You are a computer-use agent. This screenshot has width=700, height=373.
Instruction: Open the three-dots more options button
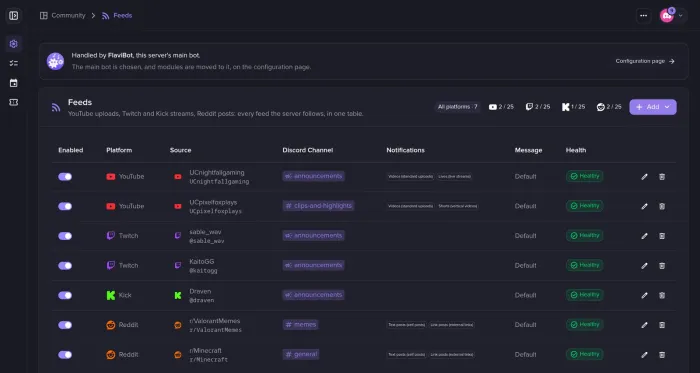point(643,16)
